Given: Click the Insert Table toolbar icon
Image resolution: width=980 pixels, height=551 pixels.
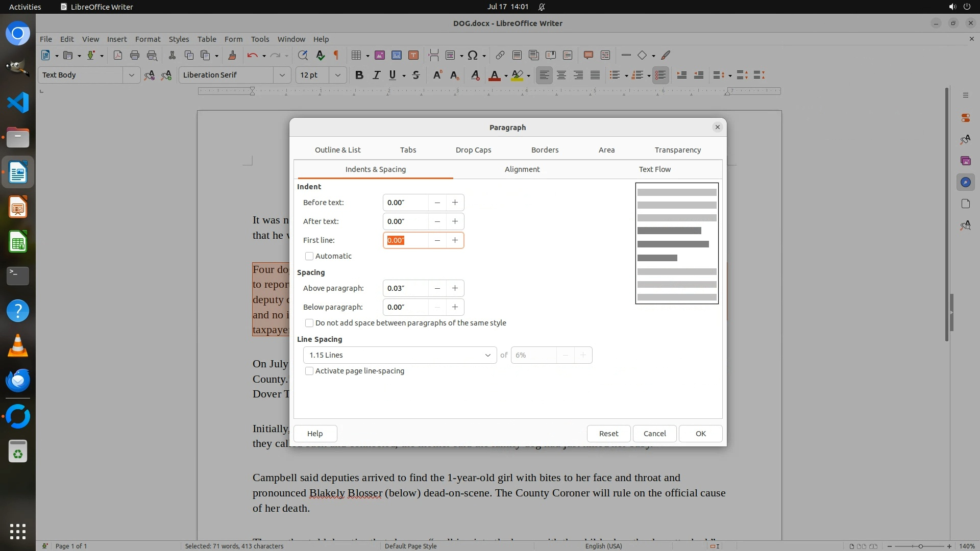Looking at the screenshot, I should pyautogui.click(x=356, y=55).
